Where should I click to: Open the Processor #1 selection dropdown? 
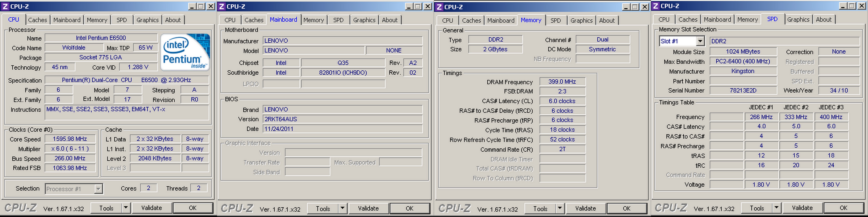pos(98,189)
